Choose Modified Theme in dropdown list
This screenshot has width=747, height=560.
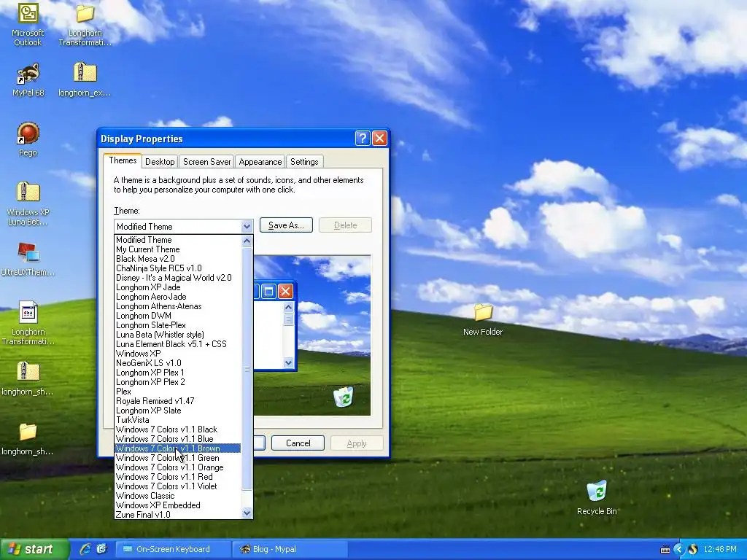tap(178, 240)
